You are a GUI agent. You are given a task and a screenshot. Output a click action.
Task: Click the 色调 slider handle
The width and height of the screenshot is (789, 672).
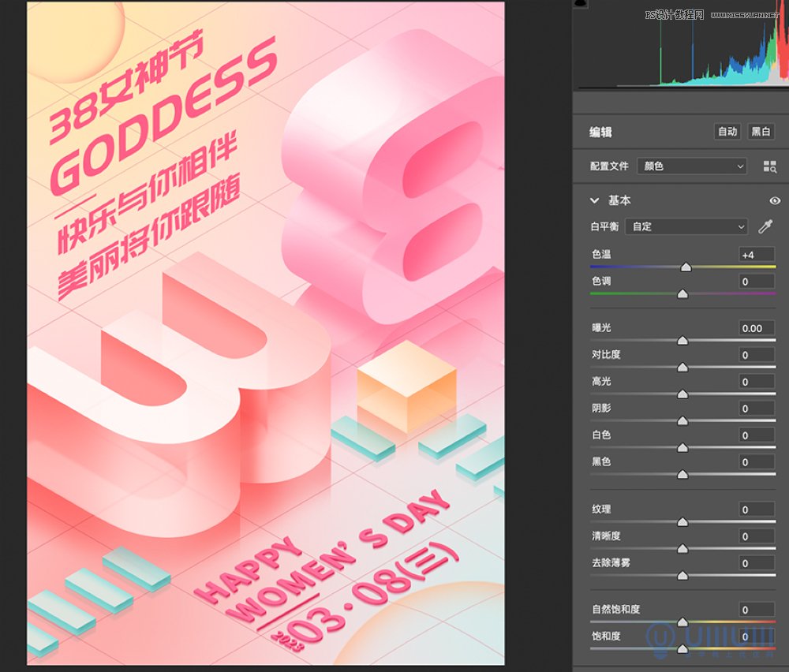pos(682,294)
